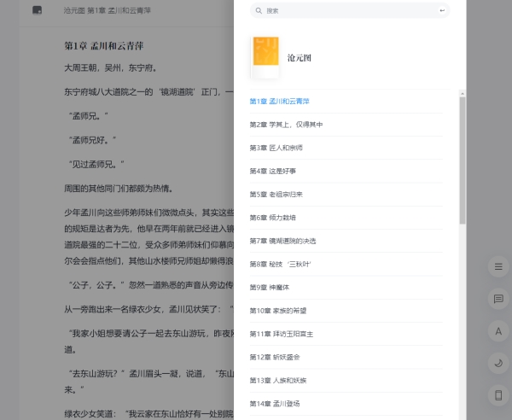Click the scrollbar up arrow in chapter list
Viewport: 512px width, 420px height.
[463, 92]
